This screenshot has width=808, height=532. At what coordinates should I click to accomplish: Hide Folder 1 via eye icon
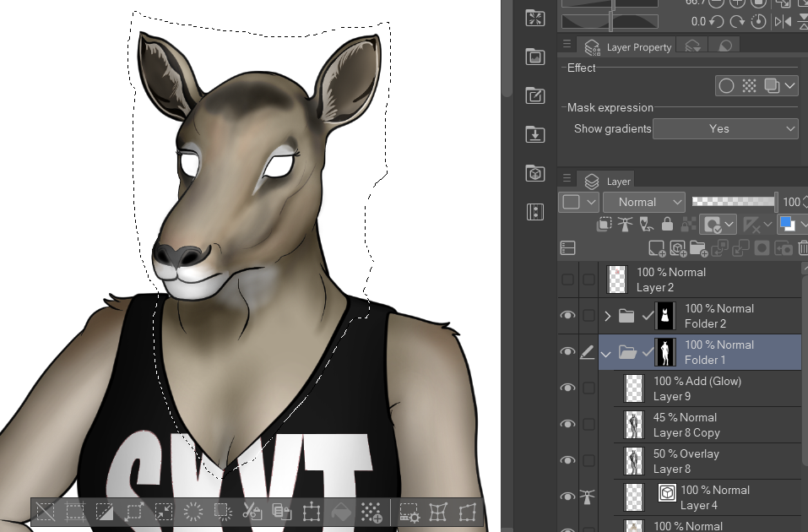(567, 351)
